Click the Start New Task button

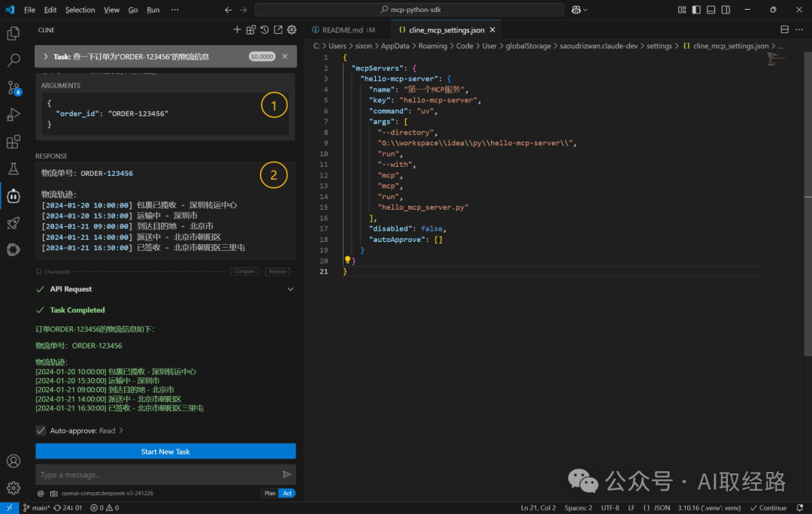tap(165, 452)
